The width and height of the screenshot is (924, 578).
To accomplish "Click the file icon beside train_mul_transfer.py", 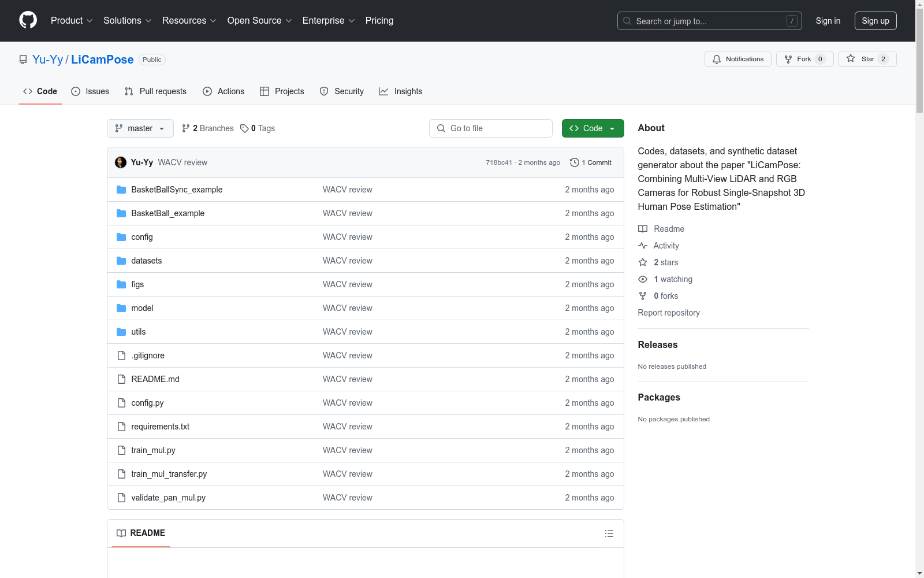I will tap(121, 474).
